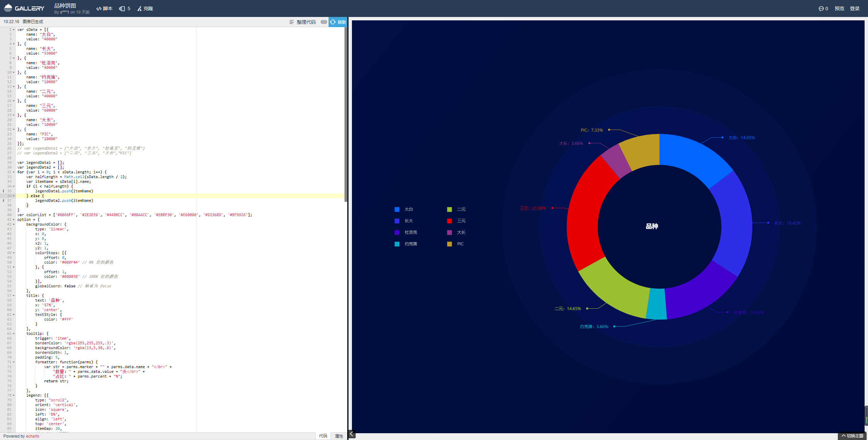The width and height of the screenshot is (868, 440).
Task: Click the gold PIC legend color swatch
Action: click(450, 244)
